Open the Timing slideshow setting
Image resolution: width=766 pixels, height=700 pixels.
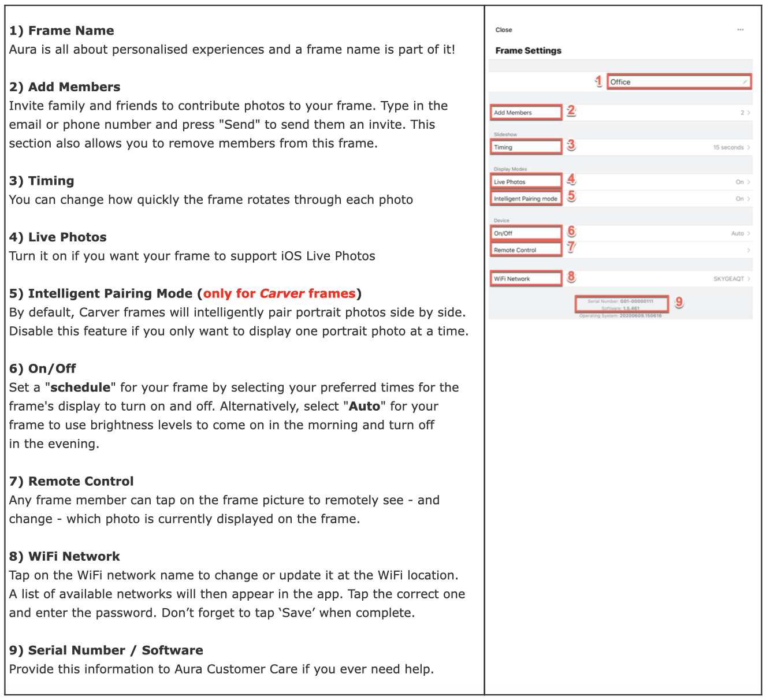click(x=620, y=147)
